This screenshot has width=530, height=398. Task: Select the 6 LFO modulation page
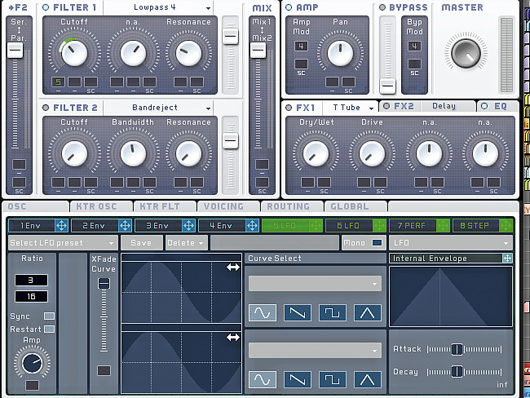pyautogui.click(x=348, y=226)
